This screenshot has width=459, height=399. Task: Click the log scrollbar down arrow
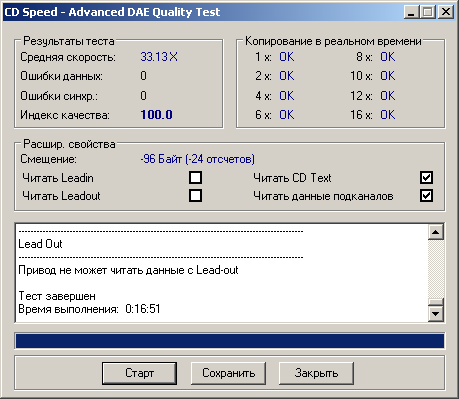[x=436, y=314]
